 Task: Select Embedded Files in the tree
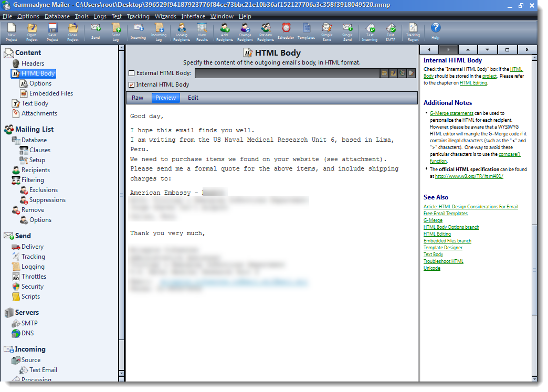tap(51, 93)
